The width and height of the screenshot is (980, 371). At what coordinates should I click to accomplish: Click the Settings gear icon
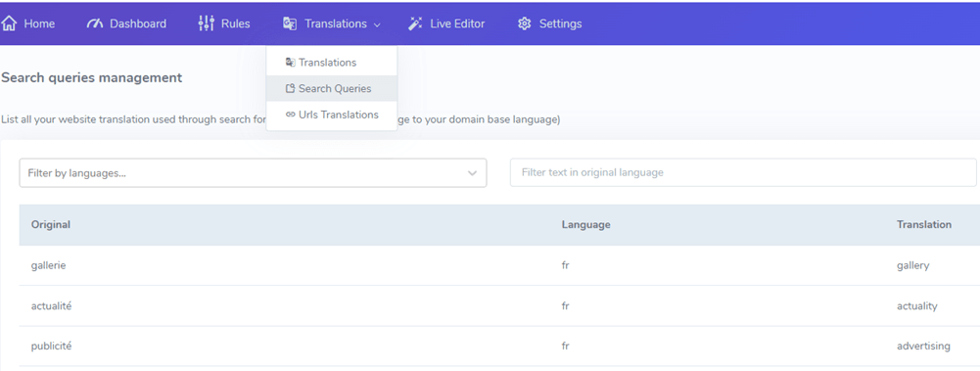coord(525,23)
